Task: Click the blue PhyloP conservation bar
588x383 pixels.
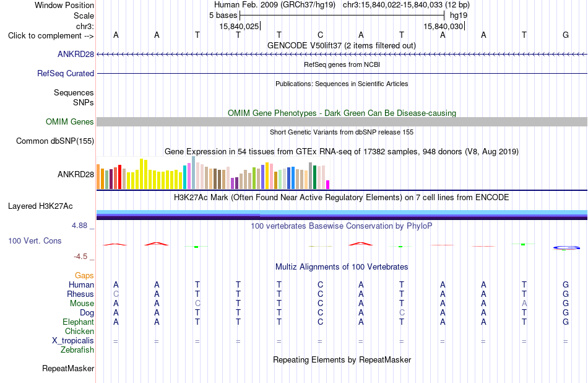Action: (566, 247)
